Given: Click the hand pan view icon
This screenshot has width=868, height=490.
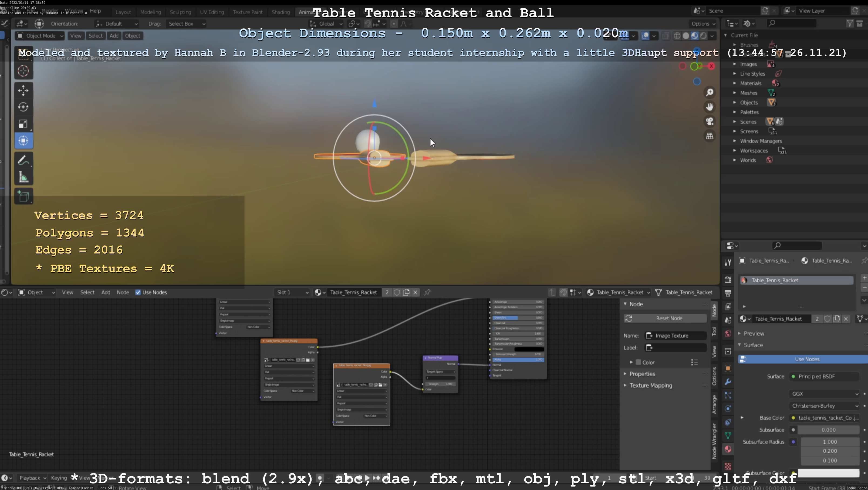Looking at the screenshot, I should pyautogui.click(x=710, y=107).
